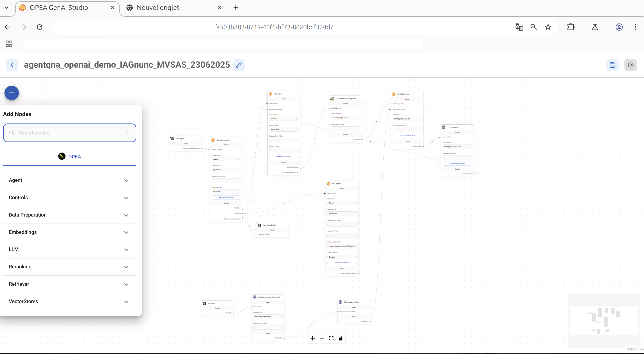Expand the VectorStores node category
The height and width of the screenshot is (354, 644).
click(x=70, y=301)
